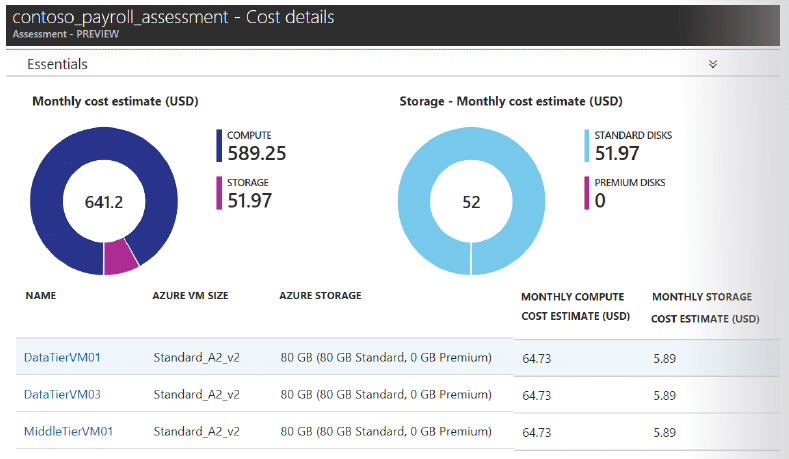Open the DataTierVM03 link
Screen dimensions: 789x459
pos(62,395)
